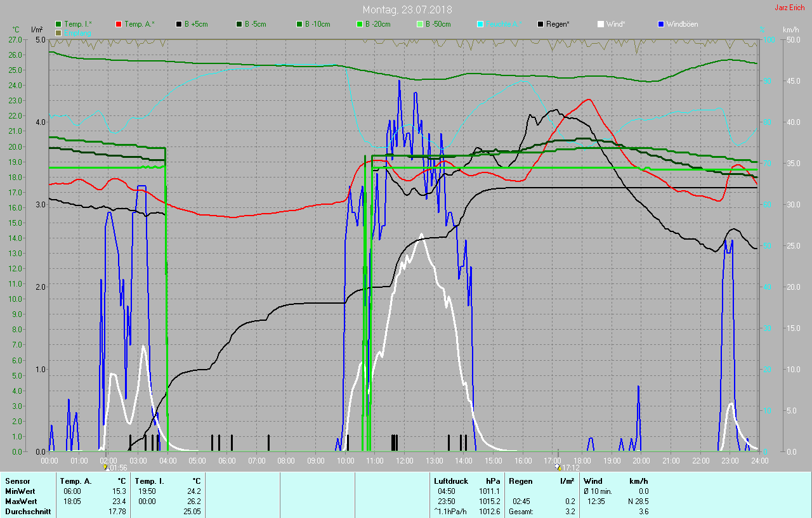Click the cyan legend swatch
Image resolution: width=812 pixels, height=518 pixels.
coord(480,24)
